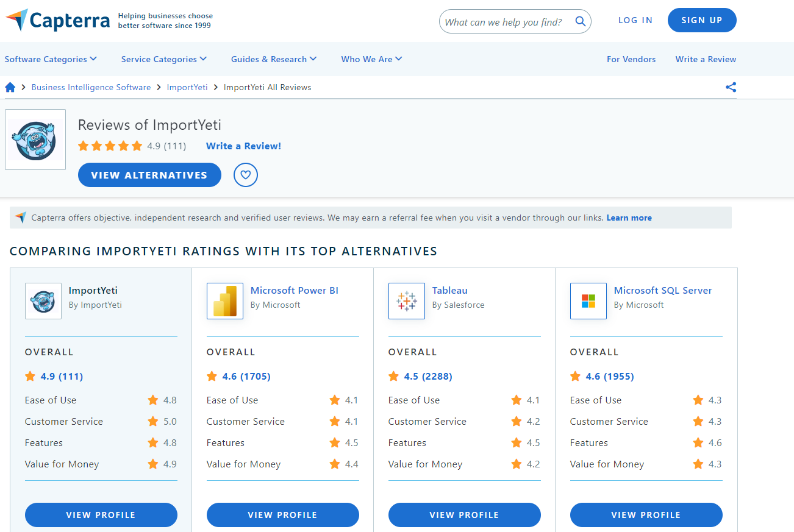
Task: Click 'ImportYeti All Reviews' breadcrumb text
Action: [x=267, y=87]
